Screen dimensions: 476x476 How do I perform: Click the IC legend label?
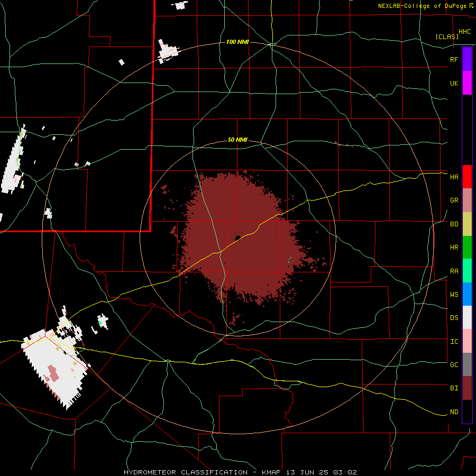(454, 342)
